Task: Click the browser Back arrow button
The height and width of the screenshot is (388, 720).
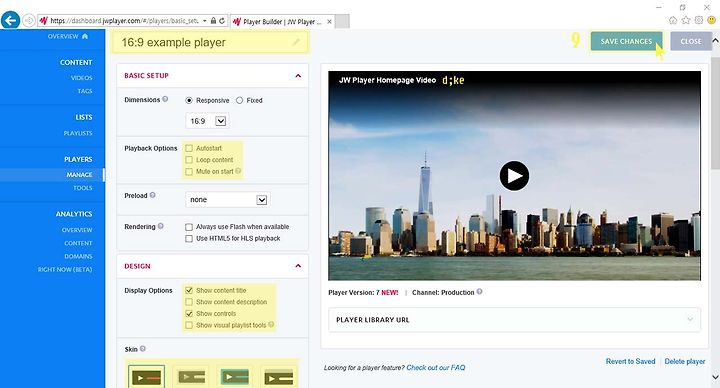Action: click(x=10, y=20)
